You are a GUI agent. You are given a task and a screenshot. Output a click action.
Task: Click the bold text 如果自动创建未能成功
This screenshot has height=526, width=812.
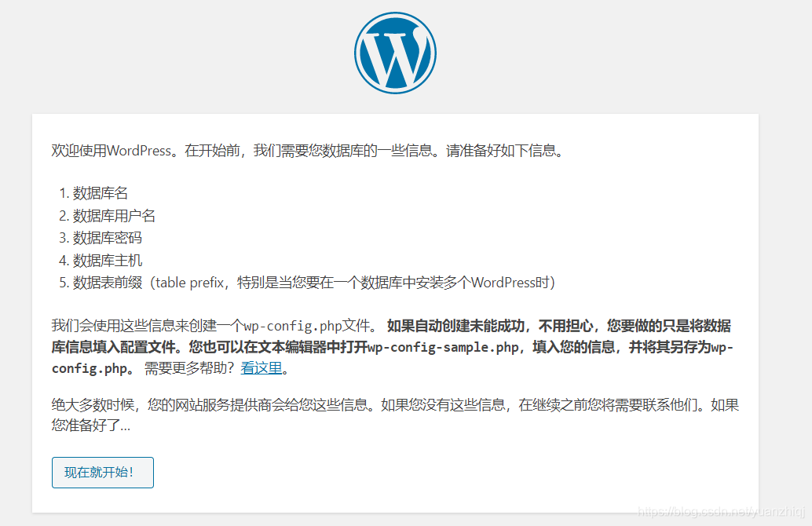click(x=455, y=326)
